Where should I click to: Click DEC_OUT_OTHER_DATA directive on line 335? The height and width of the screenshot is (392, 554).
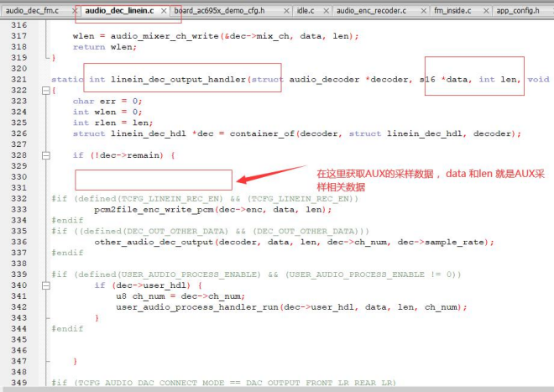point(210,232)
